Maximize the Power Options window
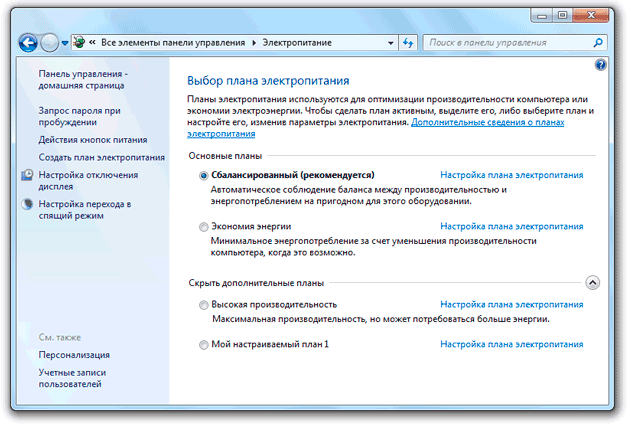 pos(562,15)
